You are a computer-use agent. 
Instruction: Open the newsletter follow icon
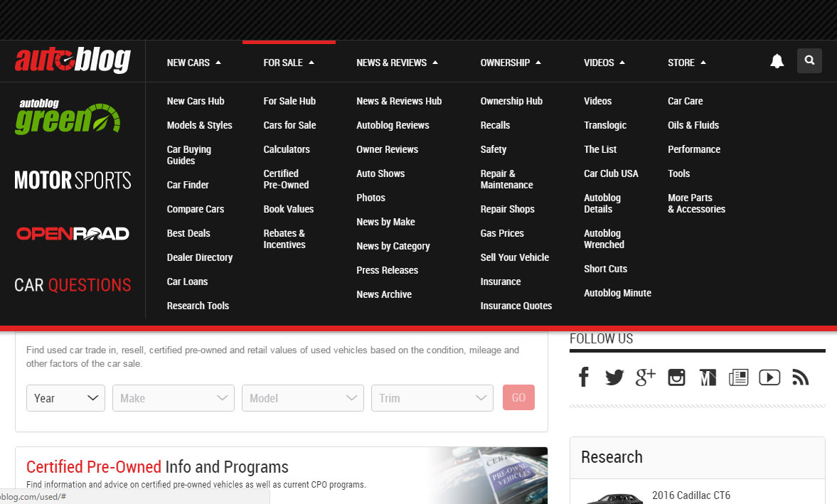(x=738, y=377)
